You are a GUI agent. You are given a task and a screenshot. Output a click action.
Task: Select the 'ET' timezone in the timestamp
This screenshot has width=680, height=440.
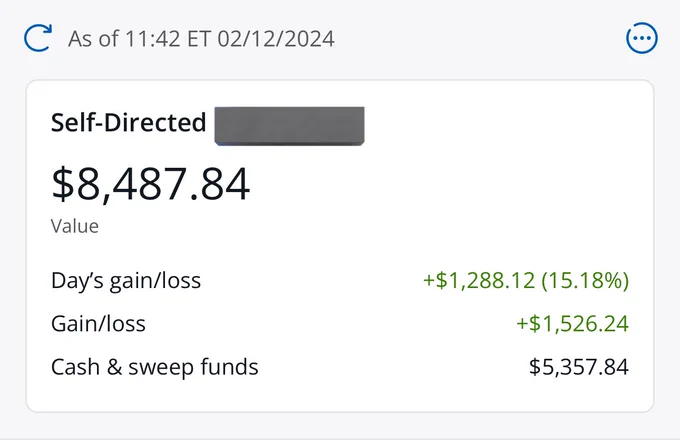[199, 39]
